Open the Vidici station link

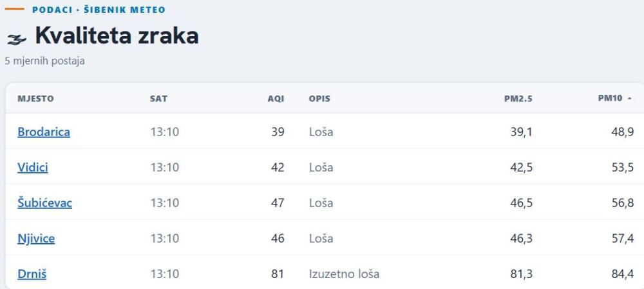point(32,168)
